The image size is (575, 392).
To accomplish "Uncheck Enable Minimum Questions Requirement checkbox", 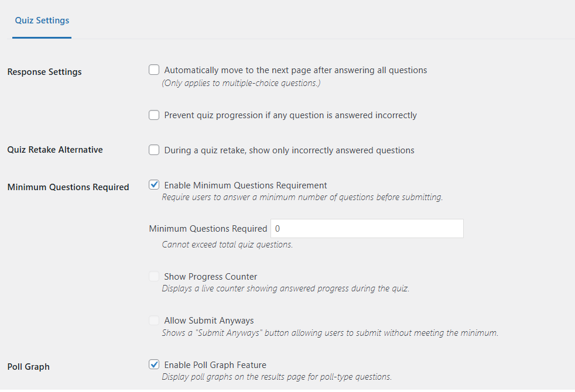I will (x=154, y=185).
